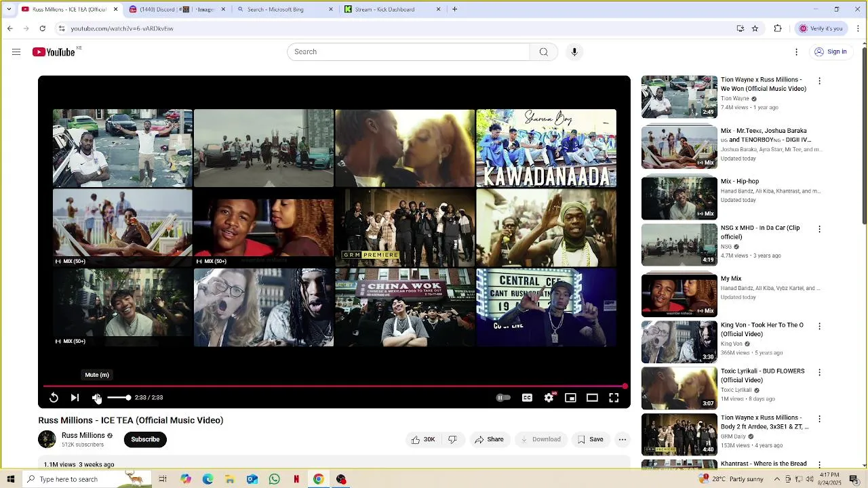Open the Windows notification center
This screenshot has height=488, width=868.
(x=854, y=479)
